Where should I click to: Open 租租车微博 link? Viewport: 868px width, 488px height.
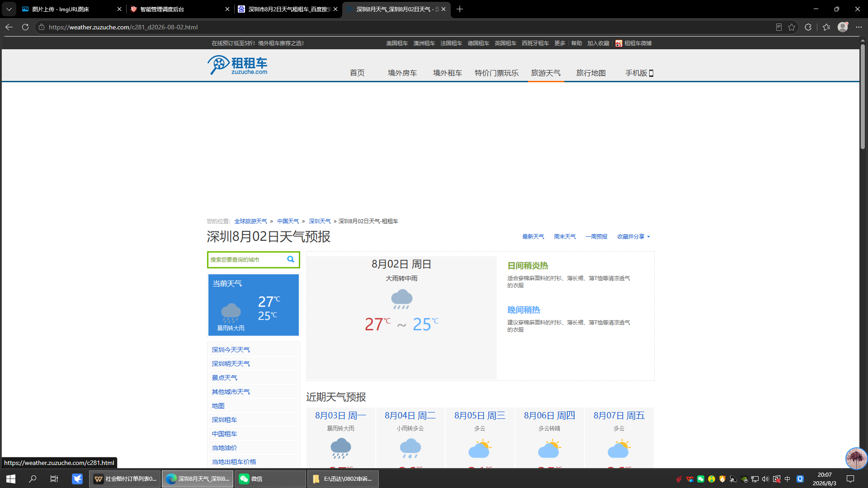pos(634,43)
